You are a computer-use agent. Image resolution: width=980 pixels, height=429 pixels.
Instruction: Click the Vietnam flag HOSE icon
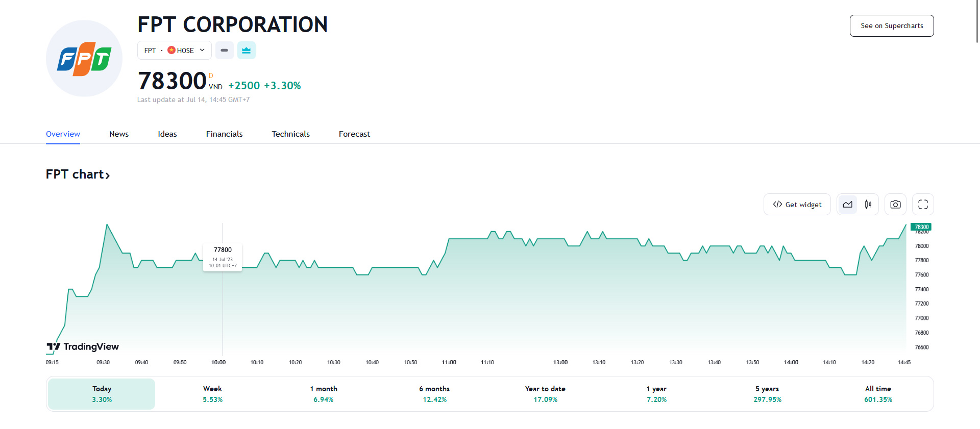point(171,50)
